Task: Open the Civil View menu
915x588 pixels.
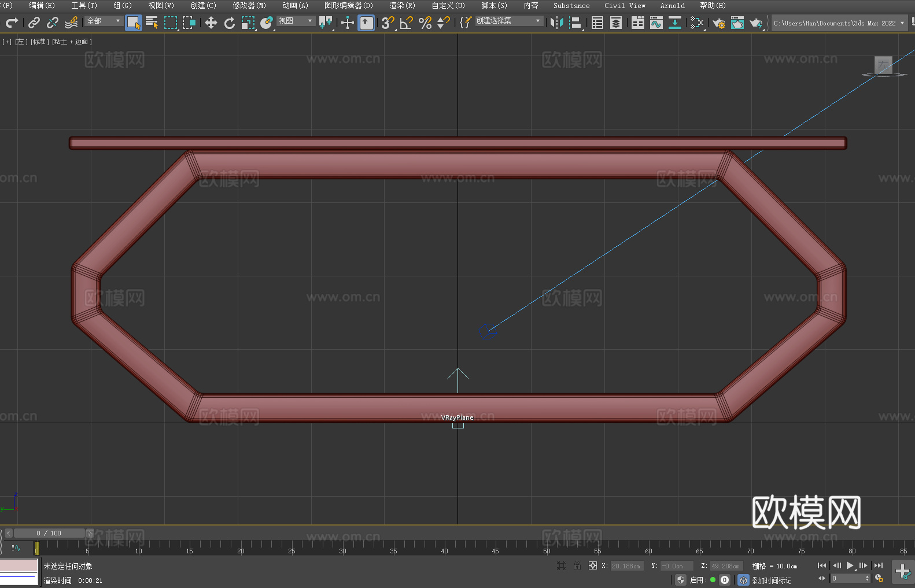Action: tap(625, 5)
